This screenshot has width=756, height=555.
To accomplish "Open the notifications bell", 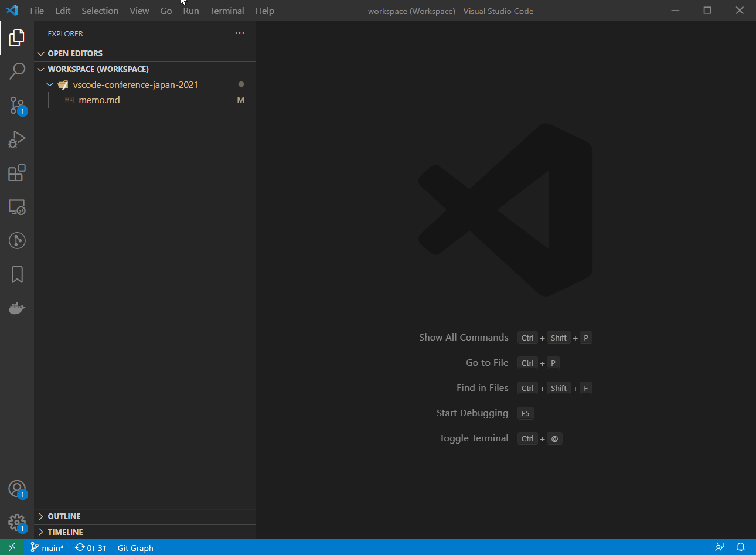I will [x=741, y=547].
